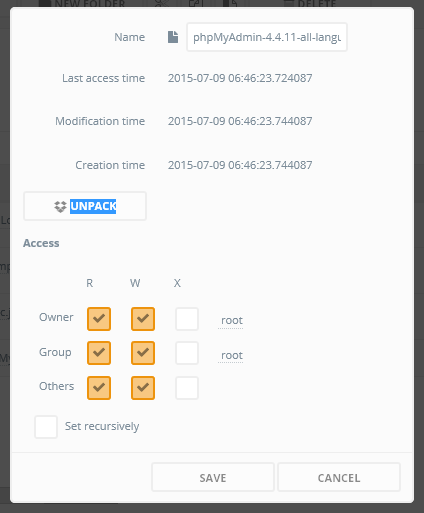The height and width of the screenshot is (513, 424).
Task: Click the Unpack box icon
Action: coord(60,207)
